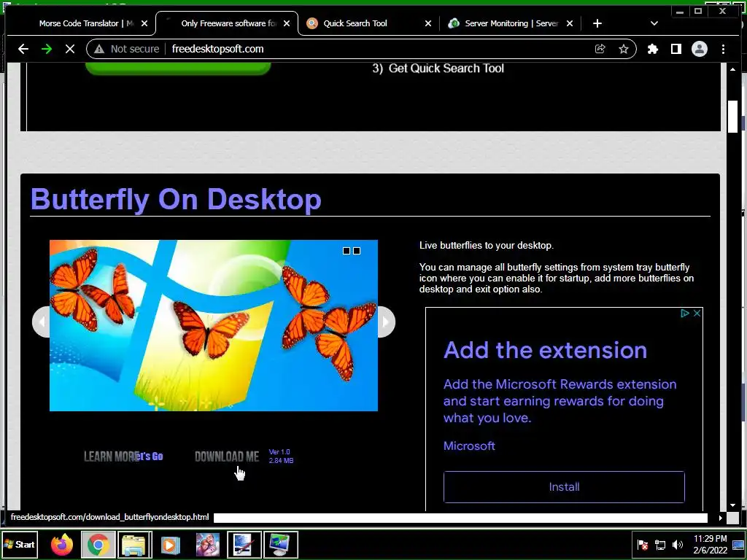Screen dimensions: 747x560
Task: Switch to Server Monitoring tab
Action: click(x=511, y=23)
